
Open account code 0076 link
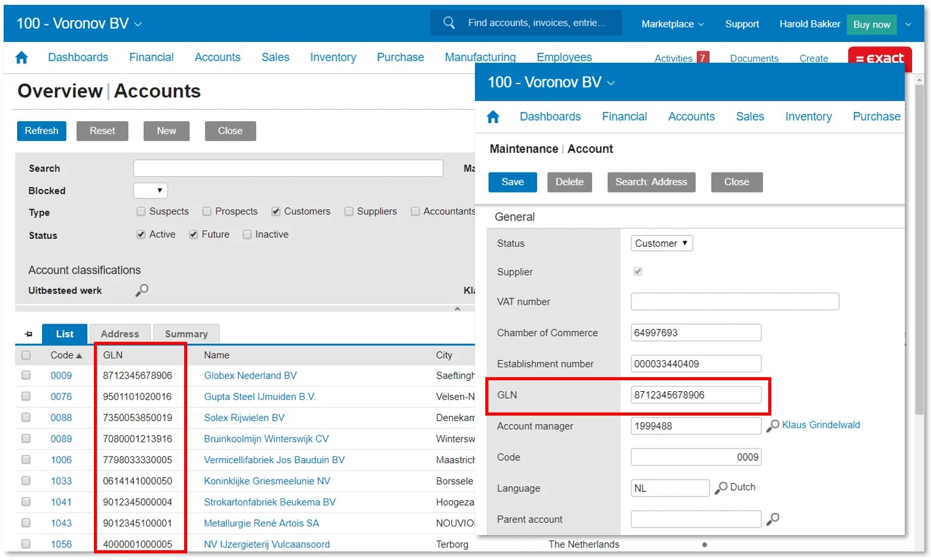tap(61, 397)
